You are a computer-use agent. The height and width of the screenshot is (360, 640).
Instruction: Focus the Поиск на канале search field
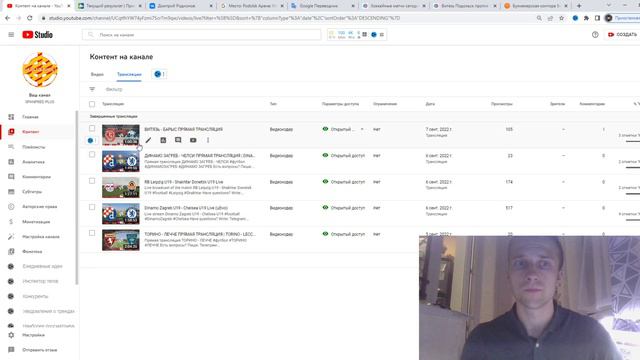click(202, 35)
